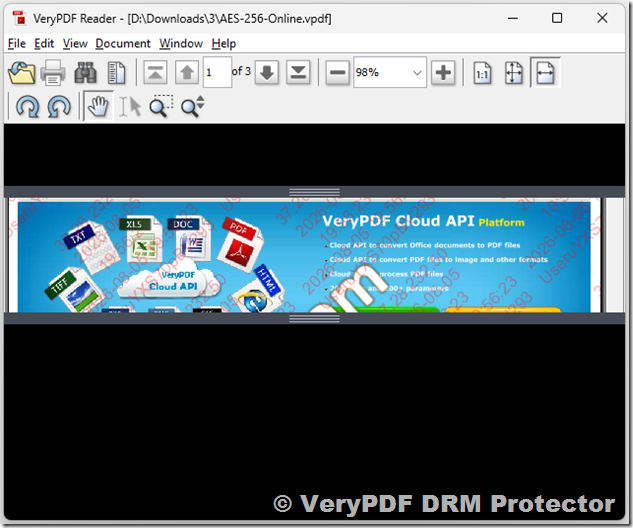Image resolution: width=633 pixels, height=528 pixels.
Task: Choose the Marquee zoom tool
Action: (x=161, y=106)
